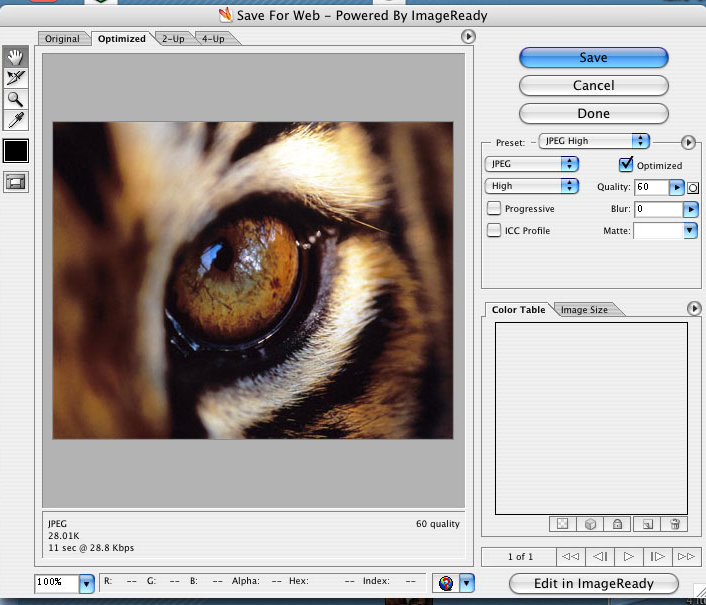Switch to the Original tab
Screen dimensions: 706x605
point(62,39)
